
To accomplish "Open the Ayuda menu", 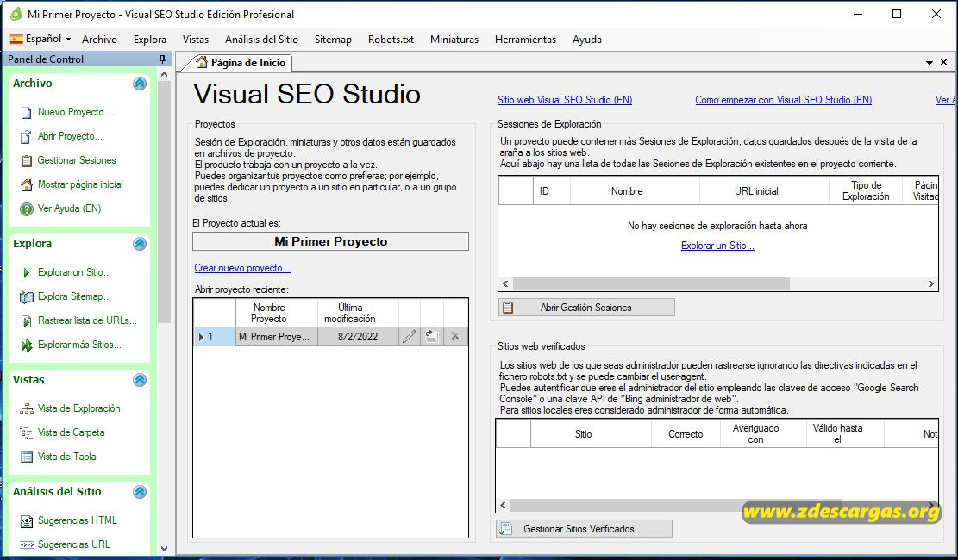I will (x=587, y=39).
